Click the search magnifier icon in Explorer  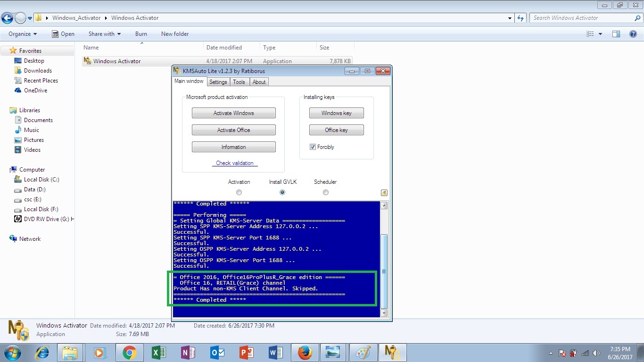637,18
